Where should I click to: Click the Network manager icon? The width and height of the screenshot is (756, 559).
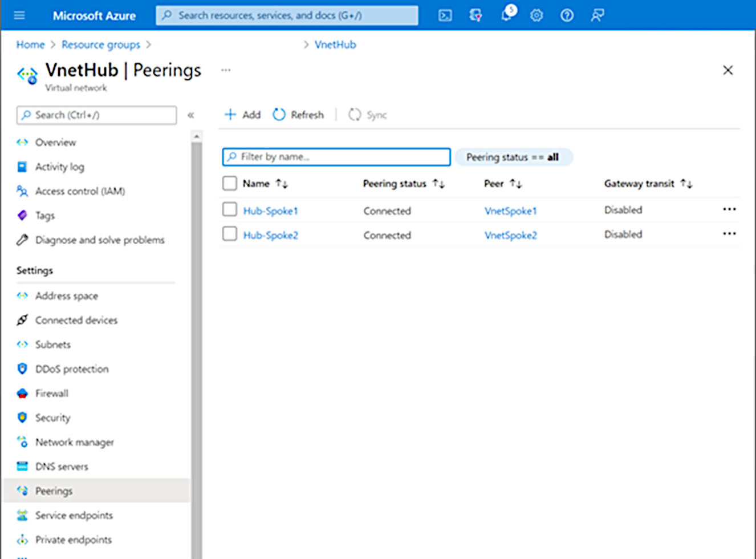tap(22, 441)
